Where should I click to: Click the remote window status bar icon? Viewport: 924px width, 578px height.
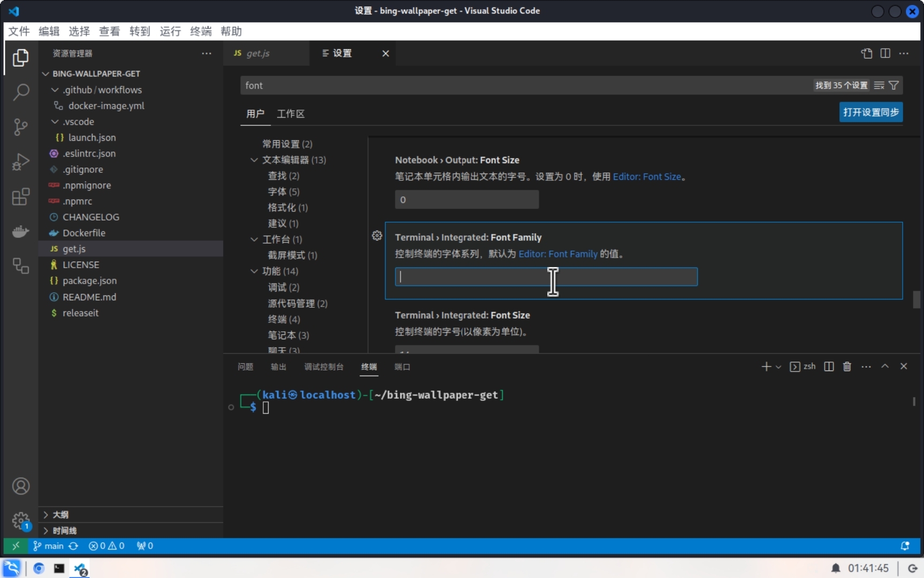(x=16, y=546)
